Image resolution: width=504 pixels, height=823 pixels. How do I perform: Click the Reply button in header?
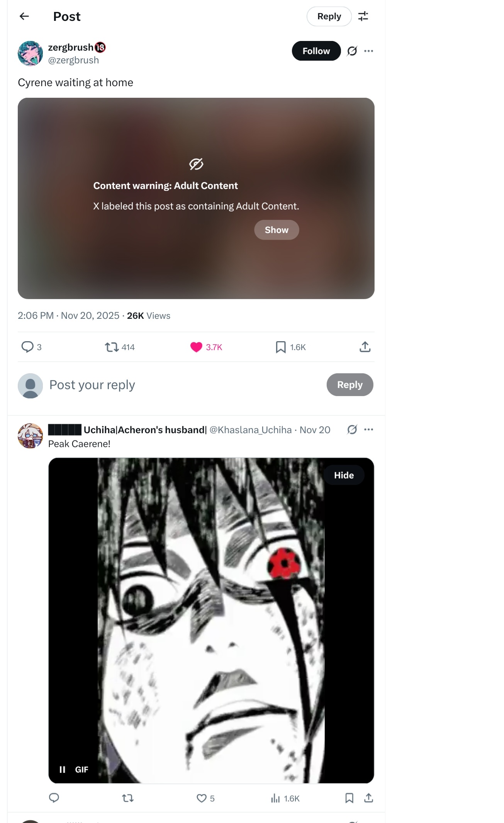tap(329, 16)
